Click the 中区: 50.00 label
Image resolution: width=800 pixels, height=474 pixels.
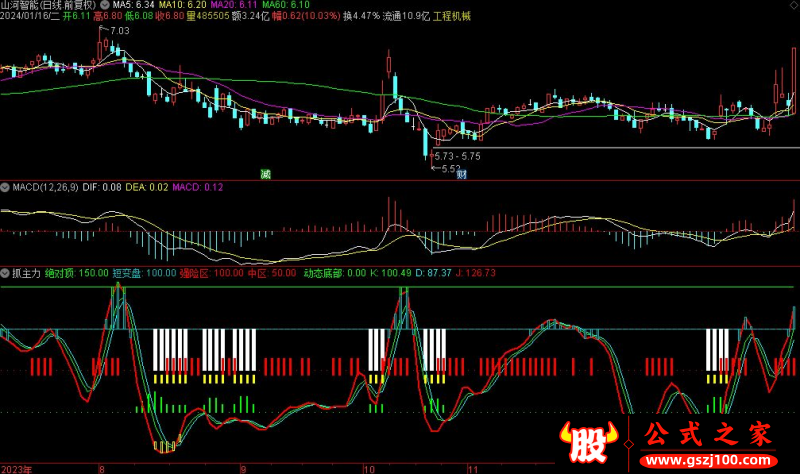tap(272, 273)
